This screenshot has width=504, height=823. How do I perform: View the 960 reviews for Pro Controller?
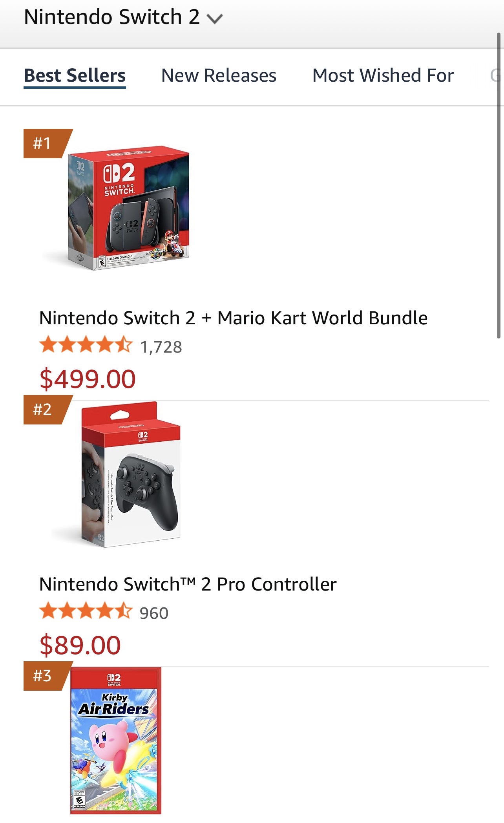(154, 613)
